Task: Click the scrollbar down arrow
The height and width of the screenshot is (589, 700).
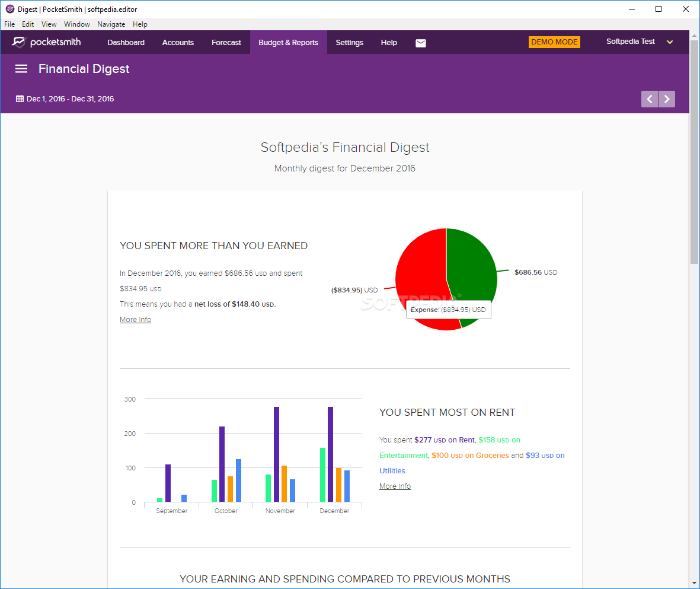Action: [694, 583]
